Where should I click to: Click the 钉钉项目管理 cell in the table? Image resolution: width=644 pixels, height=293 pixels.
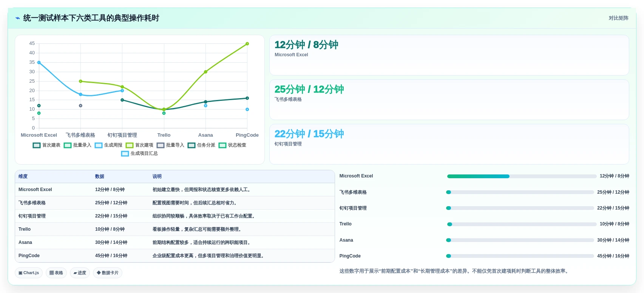[53, 216]
